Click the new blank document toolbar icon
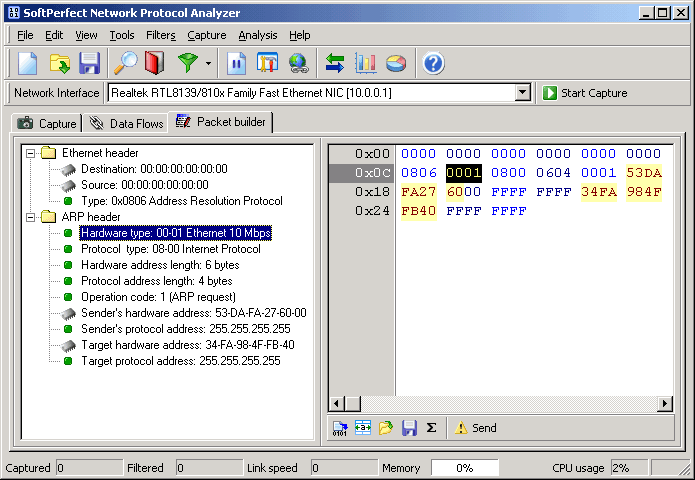 coord(27,64)
